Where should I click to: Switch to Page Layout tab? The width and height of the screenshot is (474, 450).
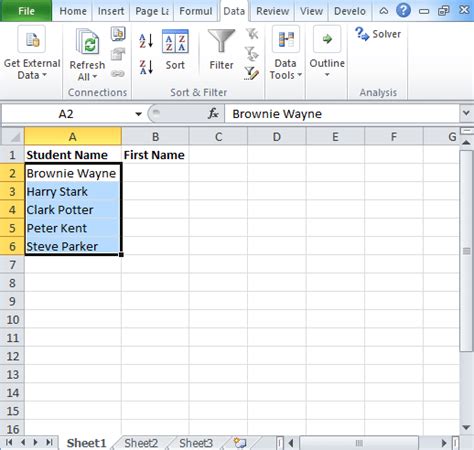coord(152,11)
